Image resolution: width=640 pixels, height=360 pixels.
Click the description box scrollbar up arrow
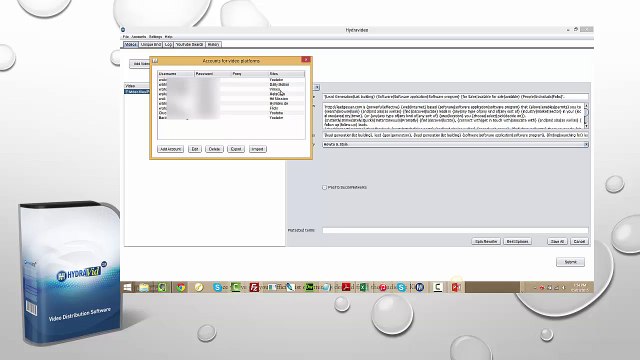tap(586, 106)
